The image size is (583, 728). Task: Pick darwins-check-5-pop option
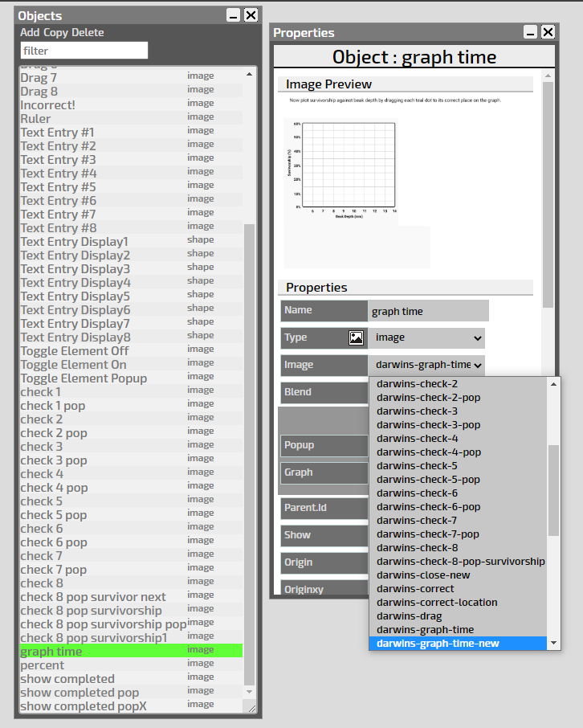[x=458, y=480]
